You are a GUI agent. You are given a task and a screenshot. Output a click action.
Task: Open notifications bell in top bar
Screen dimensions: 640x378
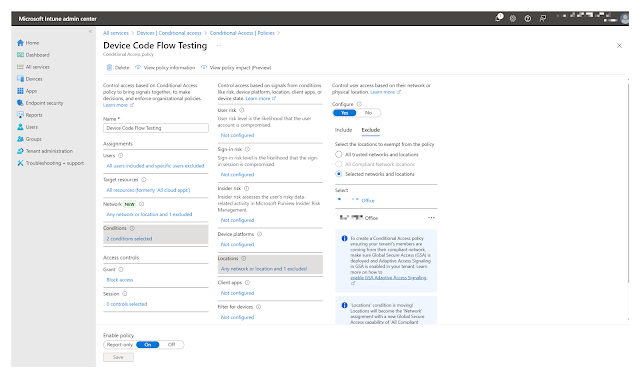tap(498, 18)
